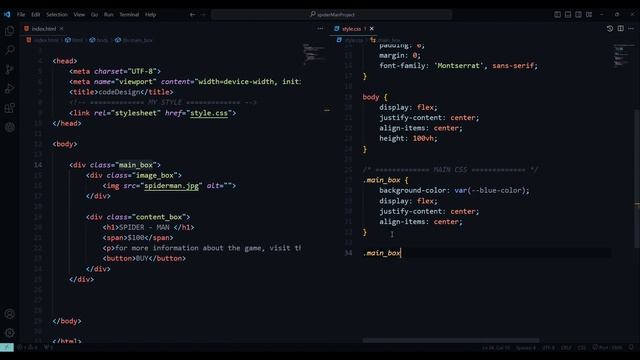The width and height of the screenshot is (640, 360).
Task: Go back with the left arrow
Action: click(192, 15)
